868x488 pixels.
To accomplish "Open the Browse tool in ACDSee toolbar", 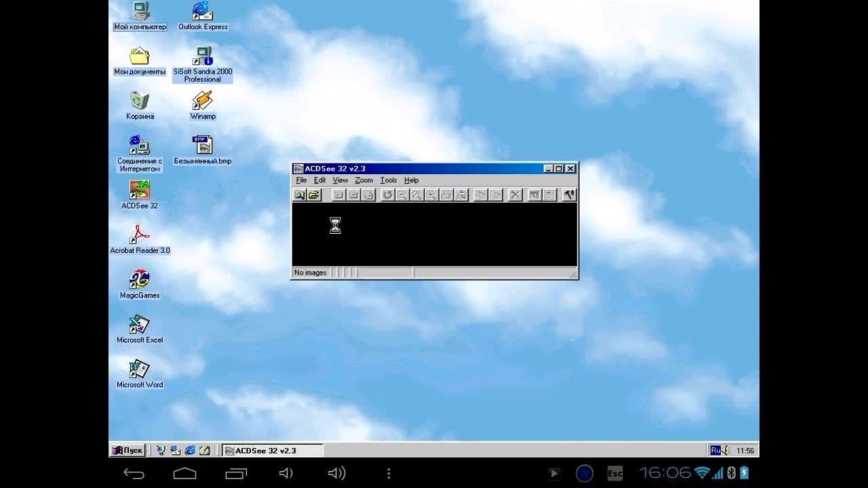I will tap(299, 195).
